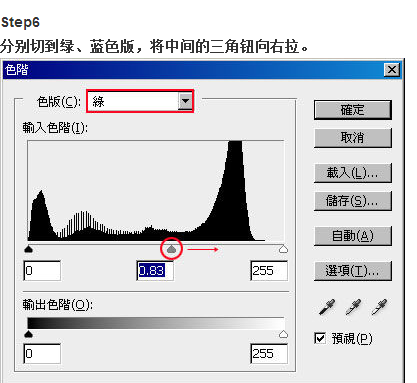Click the 選項(T)... button
Screen dimensions: 417x383
point(353,271)
